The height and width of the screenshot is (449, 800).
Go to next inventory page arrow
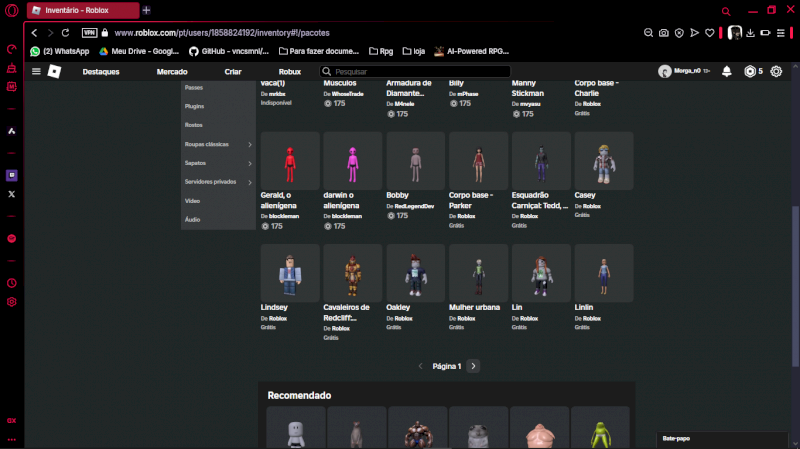pos(474,366)
